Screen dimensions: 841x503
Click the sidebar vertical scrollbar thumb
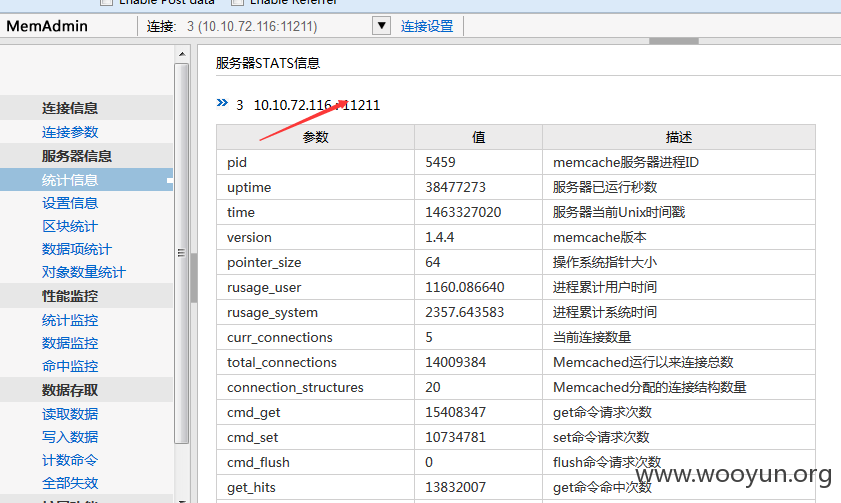(x=182, y=253)
